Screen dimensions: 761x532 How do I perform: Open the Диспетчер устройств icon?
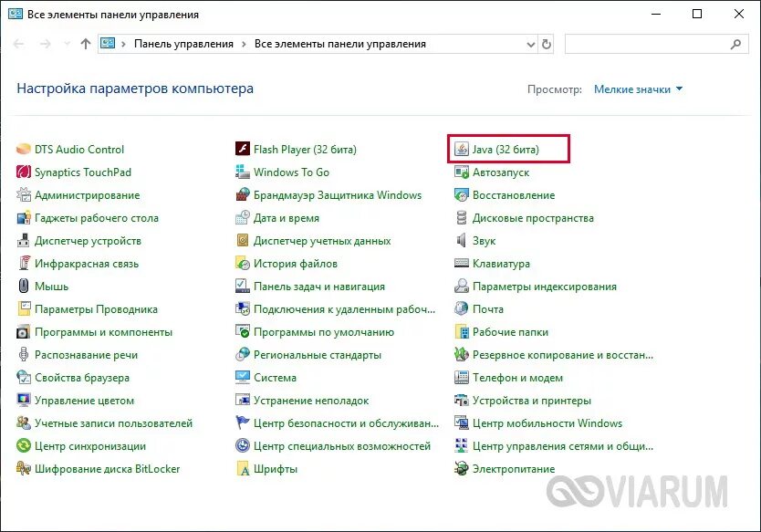tap(24, 240)
